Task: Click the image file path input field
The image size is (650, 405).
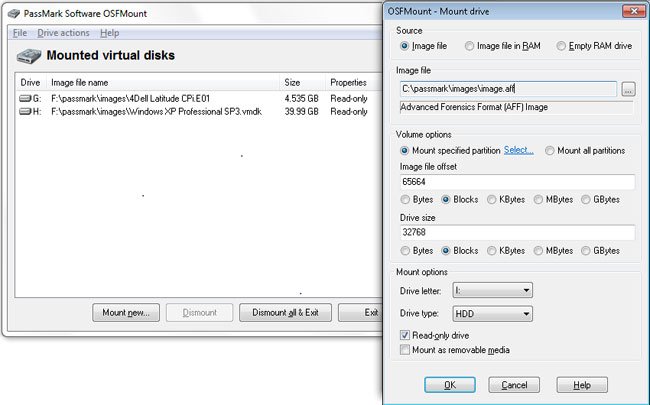Action: (509, 89)
